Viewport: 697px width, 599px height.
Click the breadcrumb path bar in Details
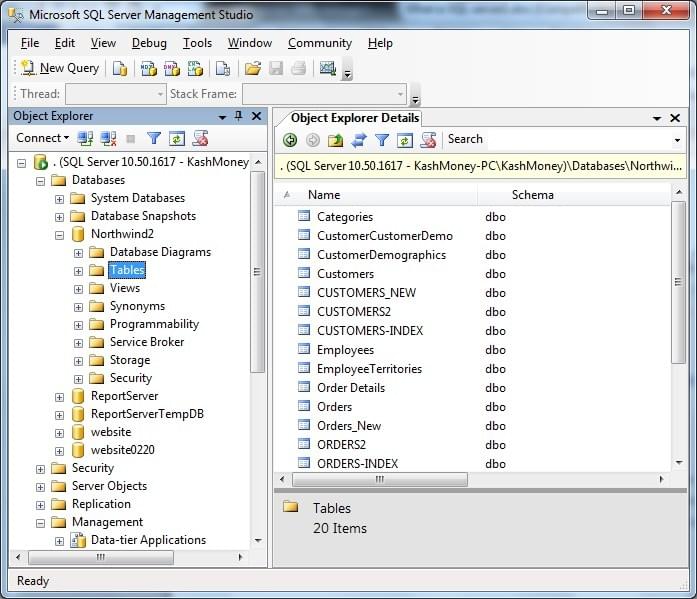[x=481, y=166]
